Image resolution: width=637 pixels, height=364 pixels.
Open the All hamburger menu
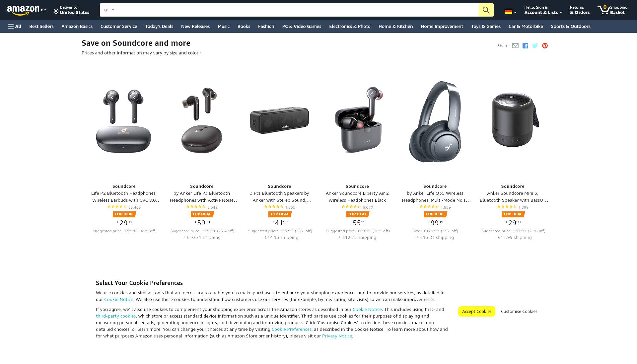(15, 26)
